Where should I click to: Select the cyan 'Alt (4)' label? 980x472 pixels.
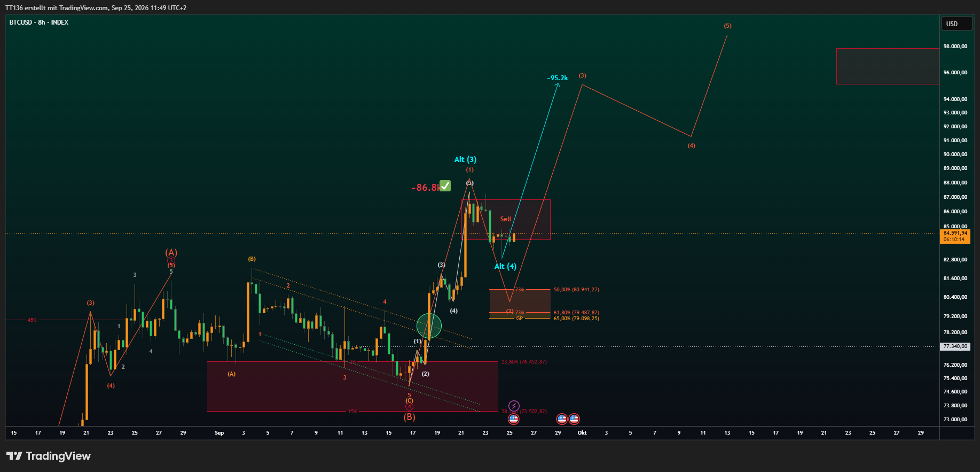pyautogui.click(x=505, y=266)
